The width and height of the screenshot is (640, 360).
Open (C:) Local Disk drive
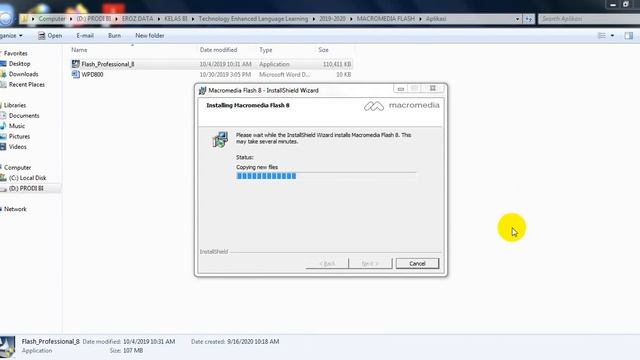(x=27, y=178)
